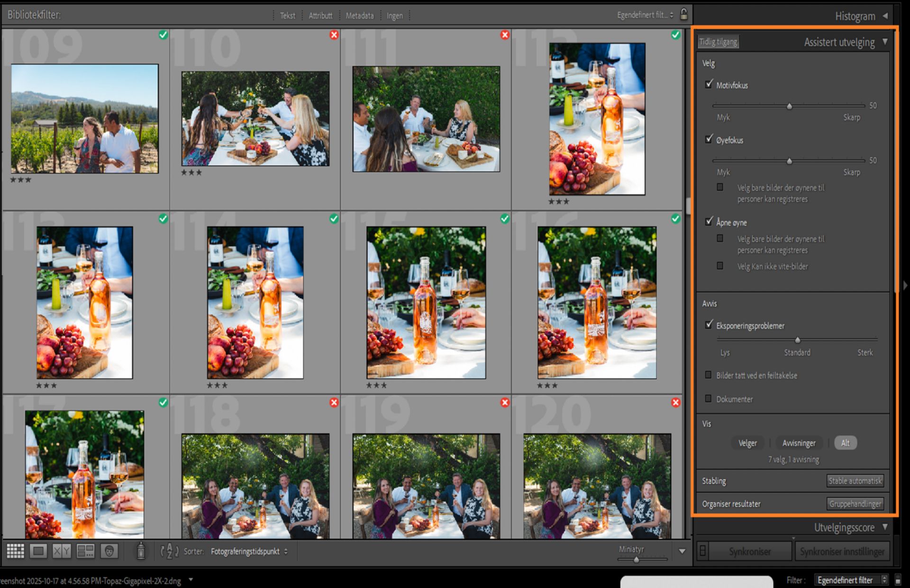The image size is (910, 588).
Task: Open survey view icon
Action: pos(85,551)
